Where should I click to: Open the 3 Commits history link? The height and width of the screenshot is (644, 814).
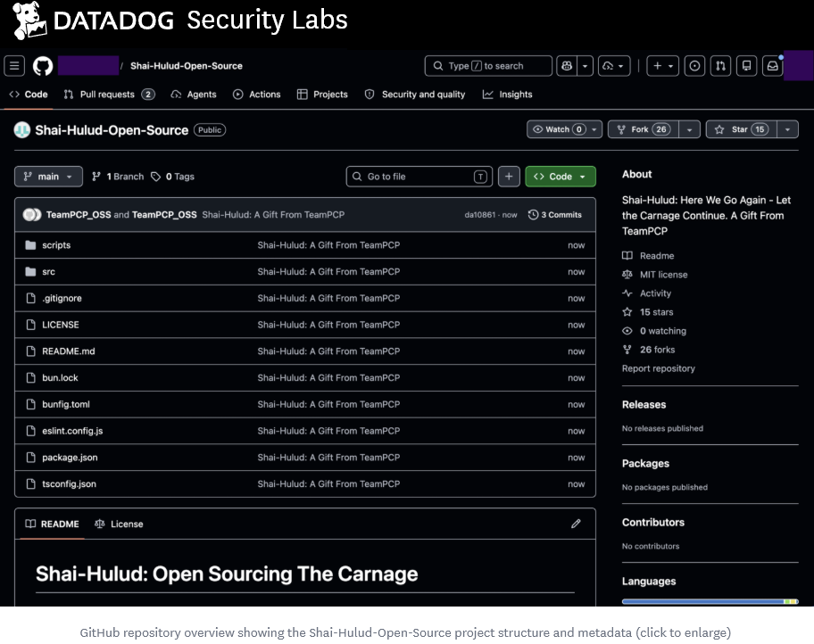(555, 214)
